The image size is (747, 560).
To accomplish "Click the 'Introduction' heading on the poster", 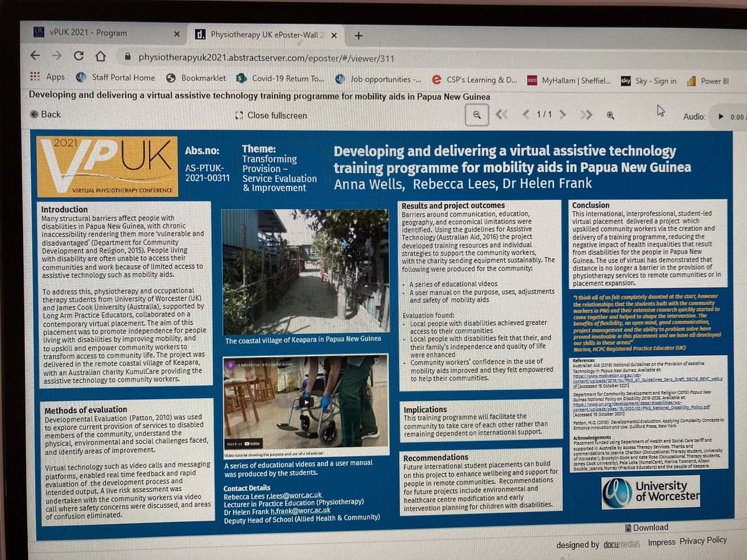I will [64, 209].
